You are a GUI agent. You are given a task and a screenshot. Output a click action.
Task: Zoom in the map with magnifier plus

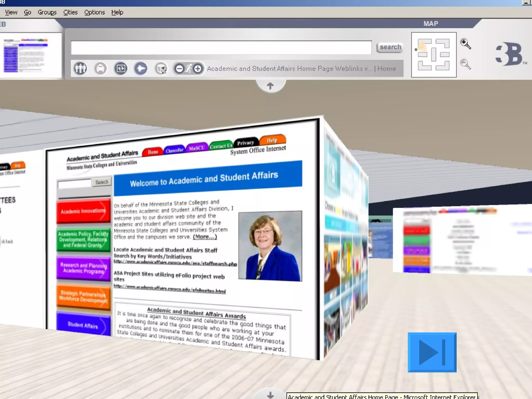(465, 44)
